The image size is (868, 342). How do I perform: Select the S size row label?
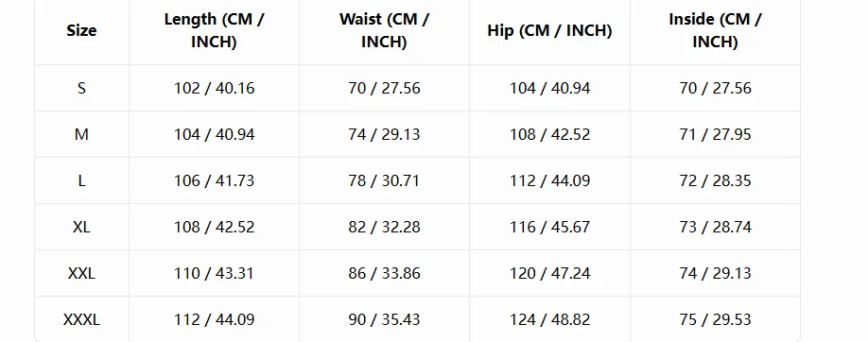(x=81, y=89)
